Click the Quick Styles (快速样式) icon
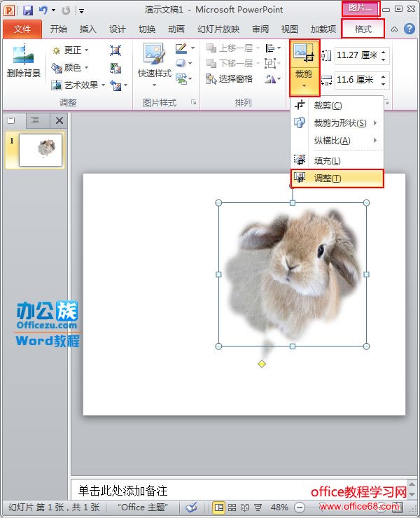Image resolution: width=420 pixels, height=518 pixels. click(x=154, y=63)
